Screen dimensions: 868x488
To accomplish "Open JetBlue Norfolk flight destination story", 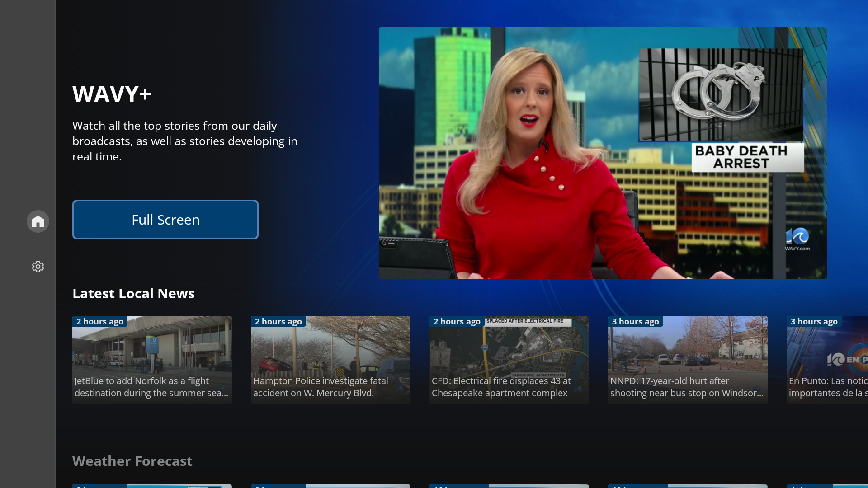I will tap(152, 359).
